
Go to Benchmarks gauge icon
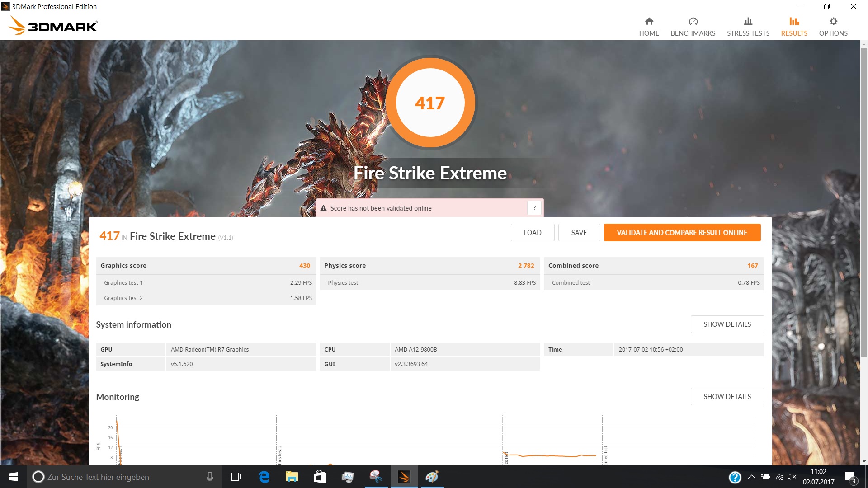(x=693, y=22)
